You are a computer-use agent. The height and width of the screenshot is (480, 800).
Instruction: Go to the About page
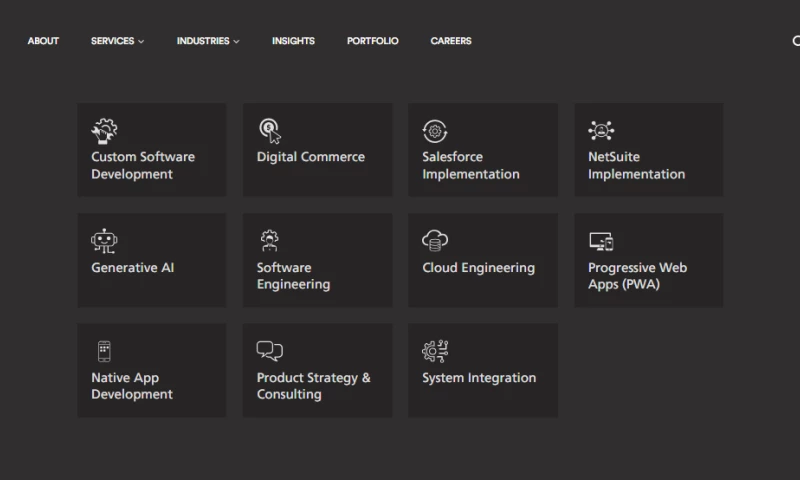(43, 41)
